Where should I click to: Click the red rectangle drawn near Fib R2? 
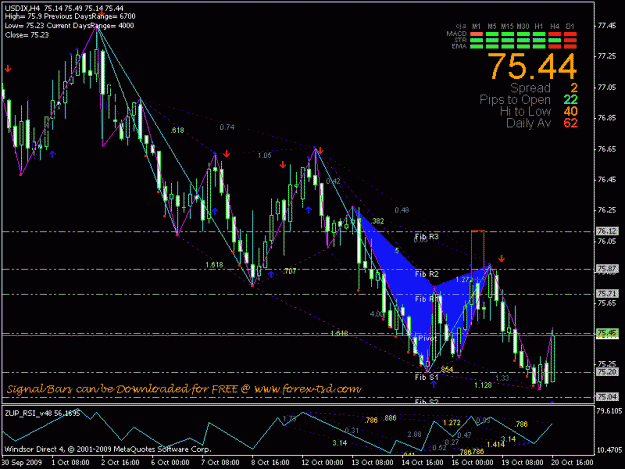(478, 255)
